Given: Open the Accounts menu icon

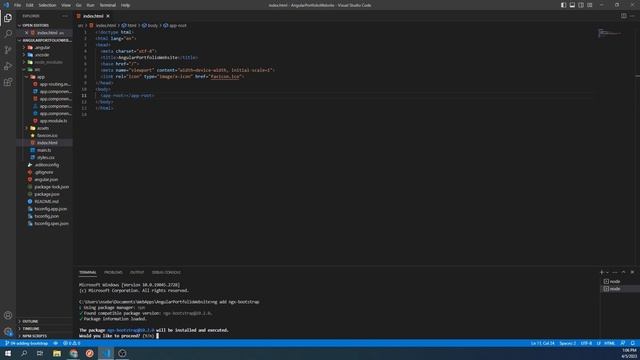Looking at the screenshot, I should (8, 315).
